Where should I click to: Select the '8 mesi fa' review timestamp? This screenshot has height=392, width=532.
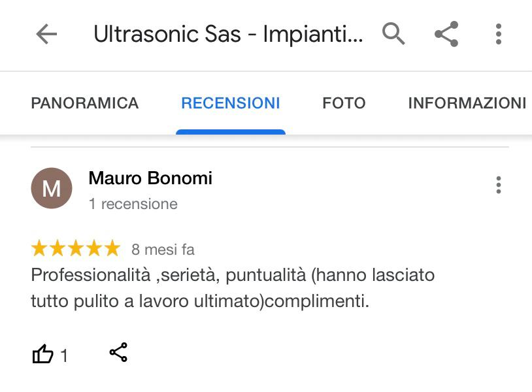(x=163, y=248)
